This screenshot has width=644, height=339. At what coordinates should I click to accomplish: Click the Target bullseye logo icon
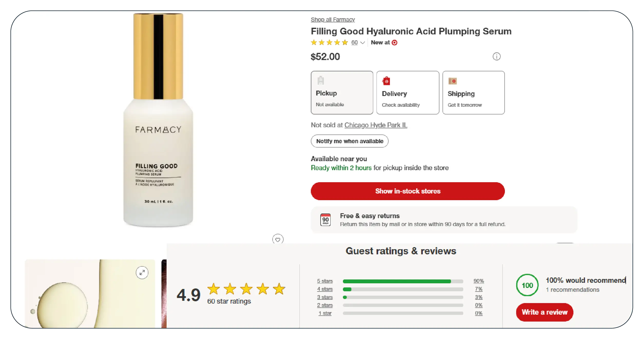(x=395, y=43)
